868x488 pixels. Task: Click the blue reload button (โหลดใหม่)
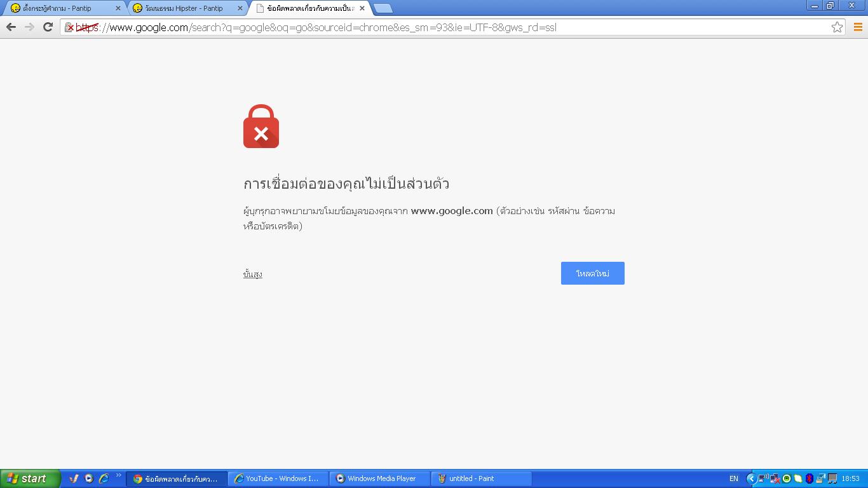[x=593, y=273]
